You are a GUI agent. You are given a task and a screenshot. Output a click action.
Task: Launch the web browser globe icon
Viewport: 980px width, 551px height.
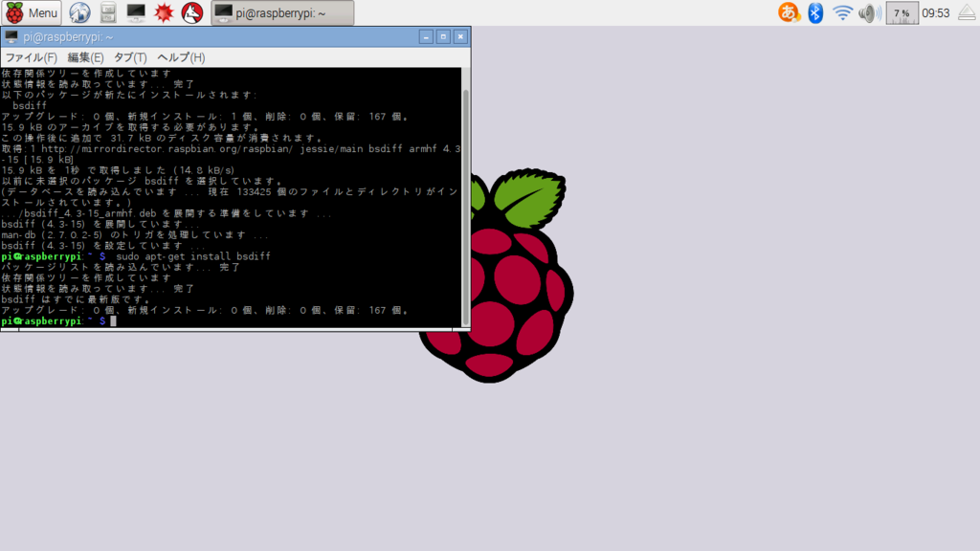click(x=79, y=12)
